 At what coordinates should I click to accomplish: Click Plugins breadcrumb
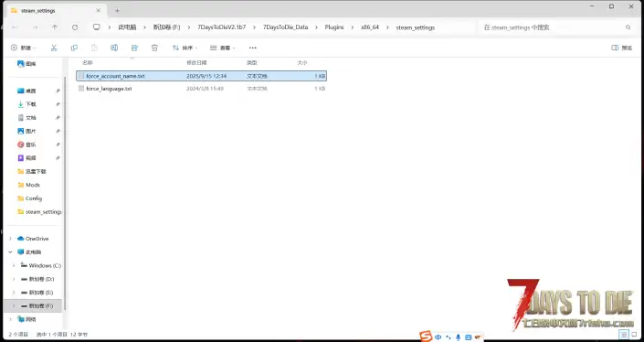(334, 27)
